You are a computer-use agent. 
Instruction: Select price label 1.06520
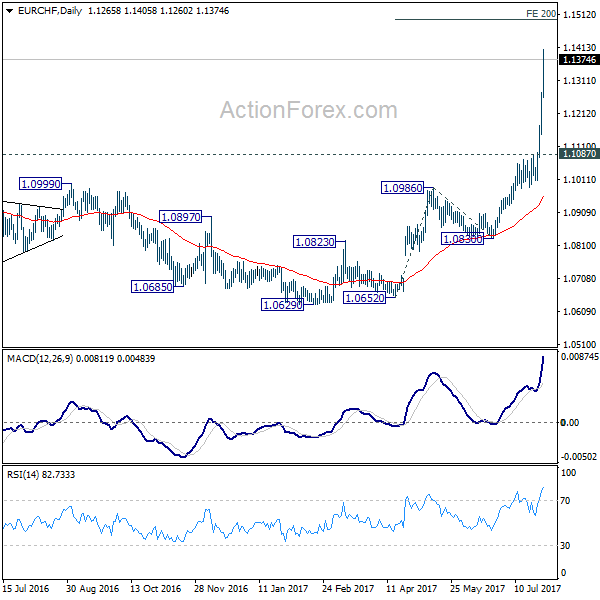click(x=364, y=298)
